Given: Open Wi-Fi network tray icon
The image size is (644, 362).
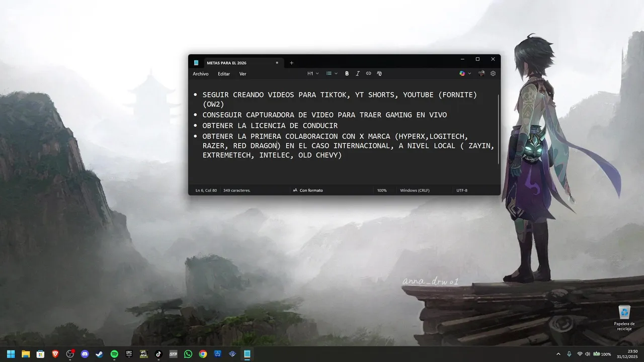Looking at the screenshot, I should pyautogui.click(x=580, y=354).
